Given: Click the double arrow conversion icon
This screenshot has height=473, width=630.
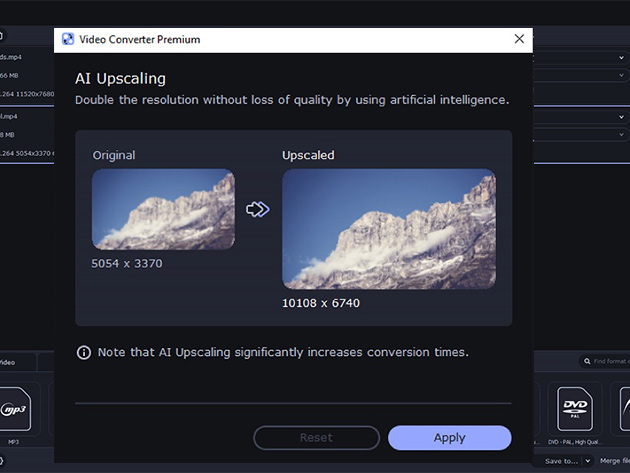Looking at the screenshot, I should pos(258,209).
